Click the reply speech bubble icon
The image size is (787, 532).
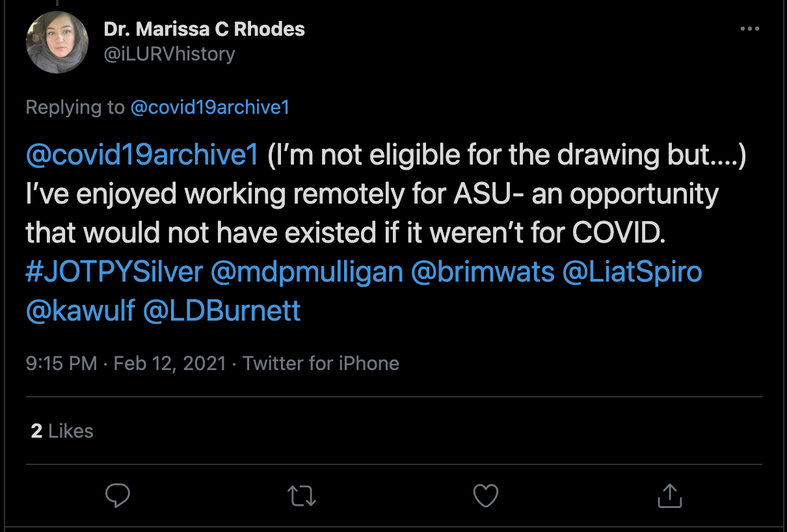[x=118, y=496]
